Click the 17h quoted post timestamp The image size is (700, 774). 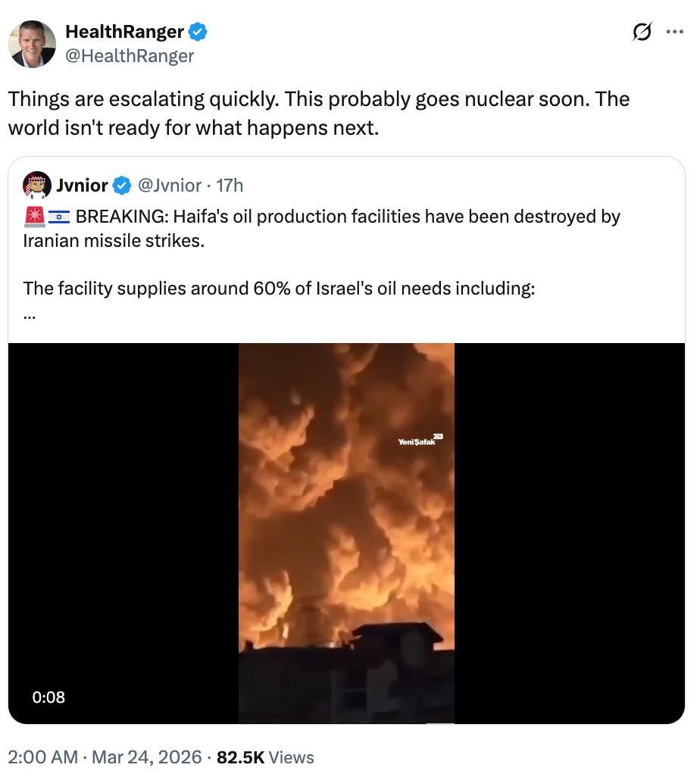tap(230, 186)
